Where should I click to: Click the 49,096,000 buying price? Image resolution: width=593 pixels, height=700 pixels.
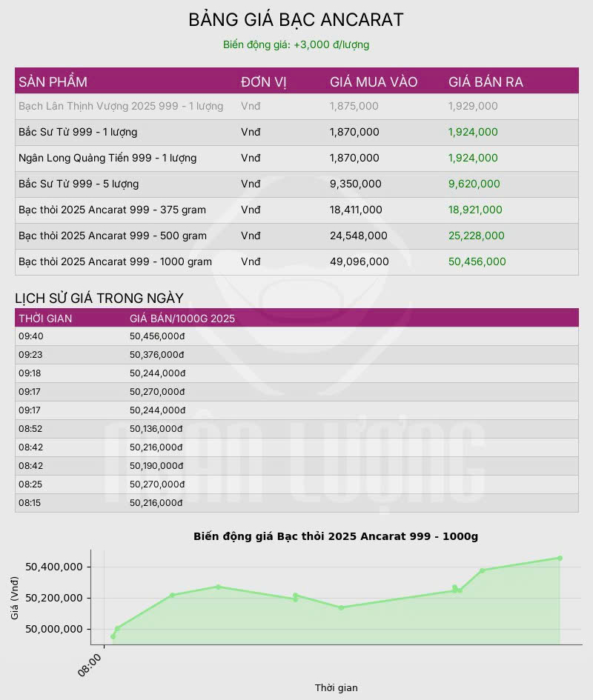tap(357, 261)
